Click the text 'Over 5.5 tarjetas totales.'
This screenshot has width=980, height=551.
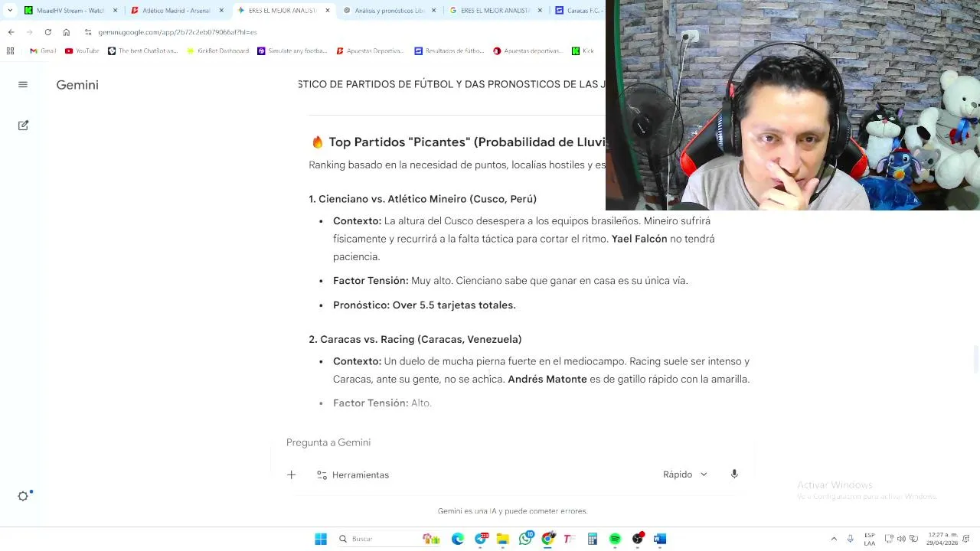tap(454, 305)
